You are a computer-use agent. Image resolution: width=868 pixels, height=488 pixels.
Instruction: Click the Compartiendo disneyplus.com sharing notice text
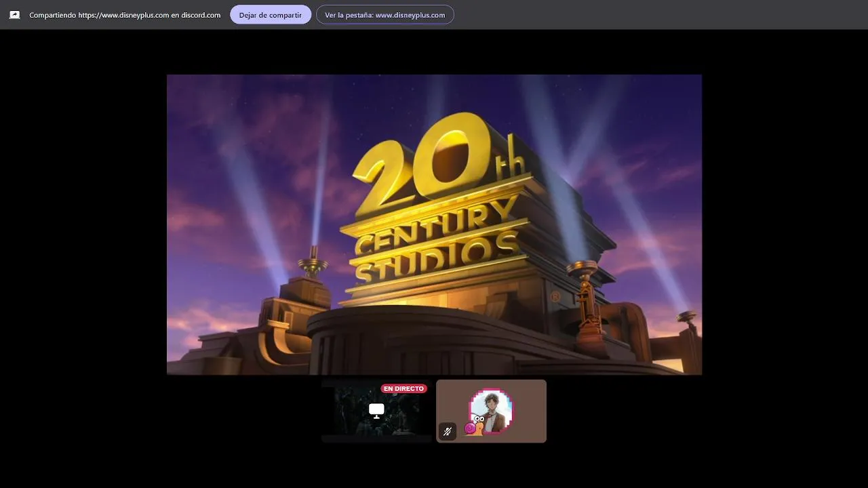click(x=125, y=15)
